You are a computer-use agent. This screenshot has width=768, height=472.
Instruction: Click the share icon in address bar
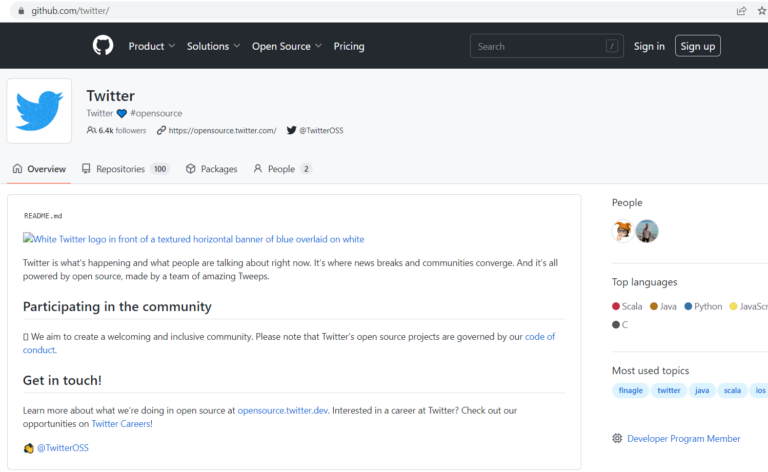pos(742,11)
